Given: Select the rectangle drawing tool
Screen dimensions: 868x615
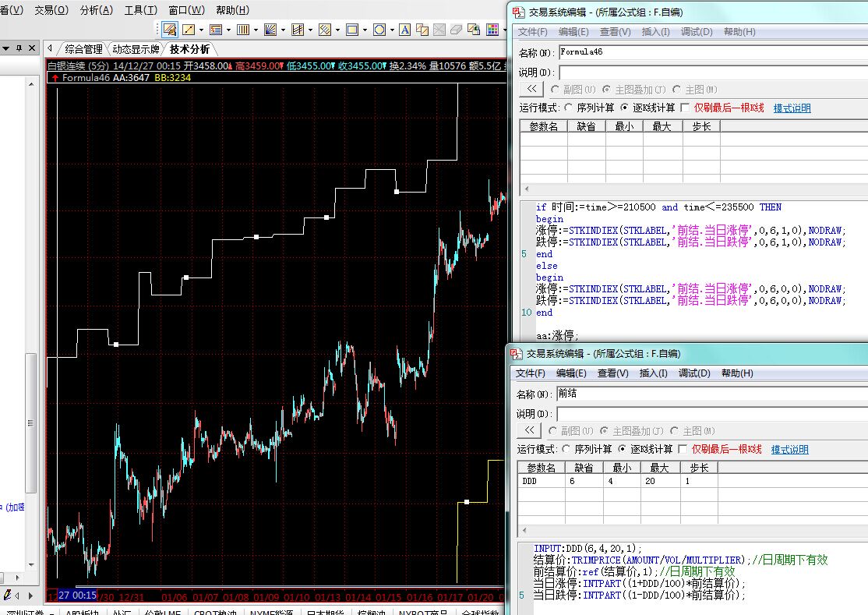Looking at the screenshot, I should pos(352,30).
